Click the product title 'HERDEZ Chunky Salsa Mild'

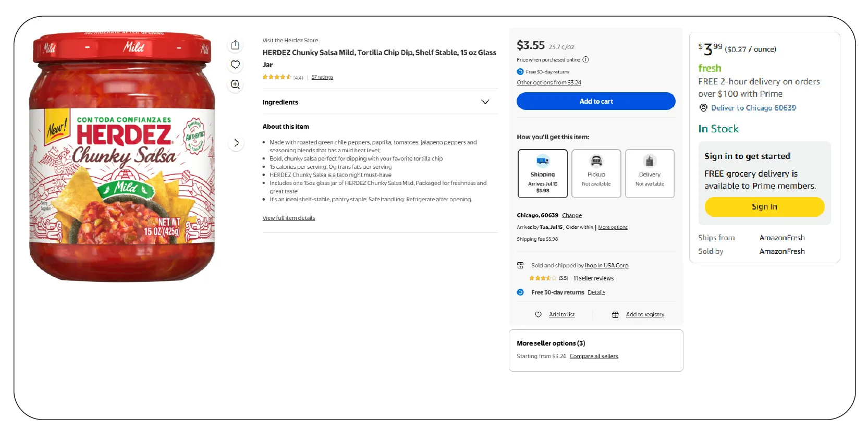(x=379, y=58)
